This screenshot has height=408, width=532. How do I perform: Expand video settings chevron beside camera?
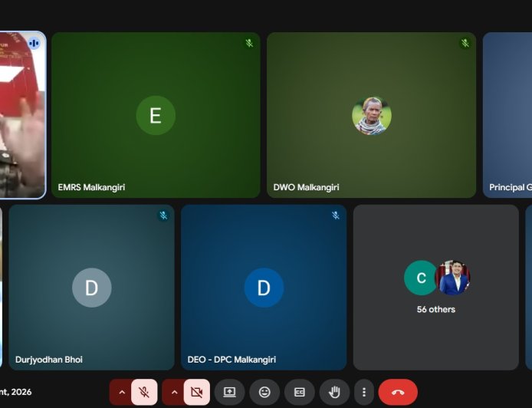(174, 392)
